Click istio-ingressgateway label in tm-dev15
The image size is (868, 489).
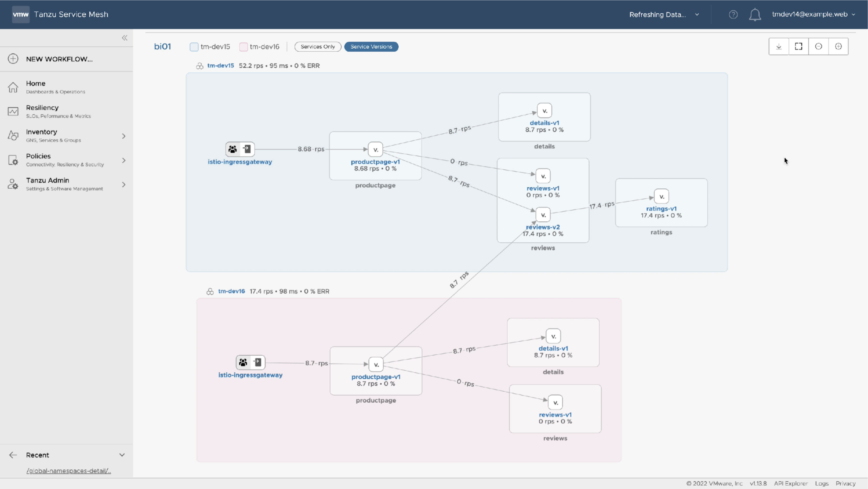240,162
